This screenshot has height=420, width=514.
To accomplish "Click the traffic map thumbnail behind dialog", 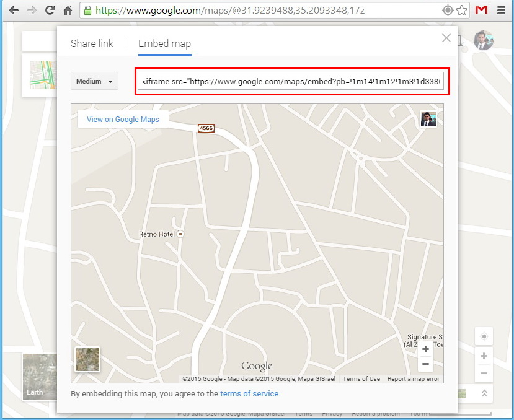I will (43, 75).
